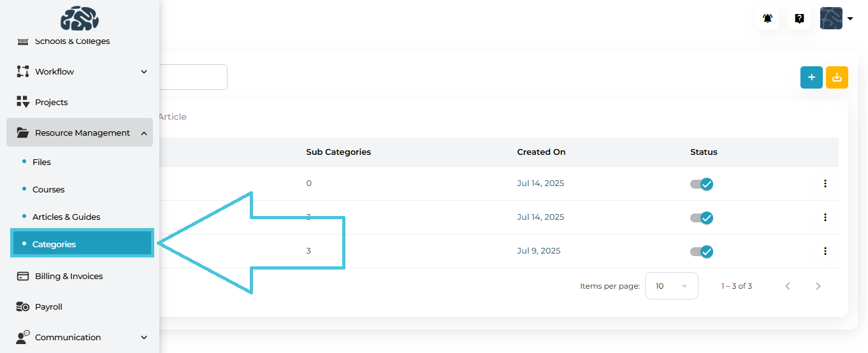The height and width of the screenshot is (353, 868).
Task: Open Billing & Invoices page
Action: click(x=68, y=276)
